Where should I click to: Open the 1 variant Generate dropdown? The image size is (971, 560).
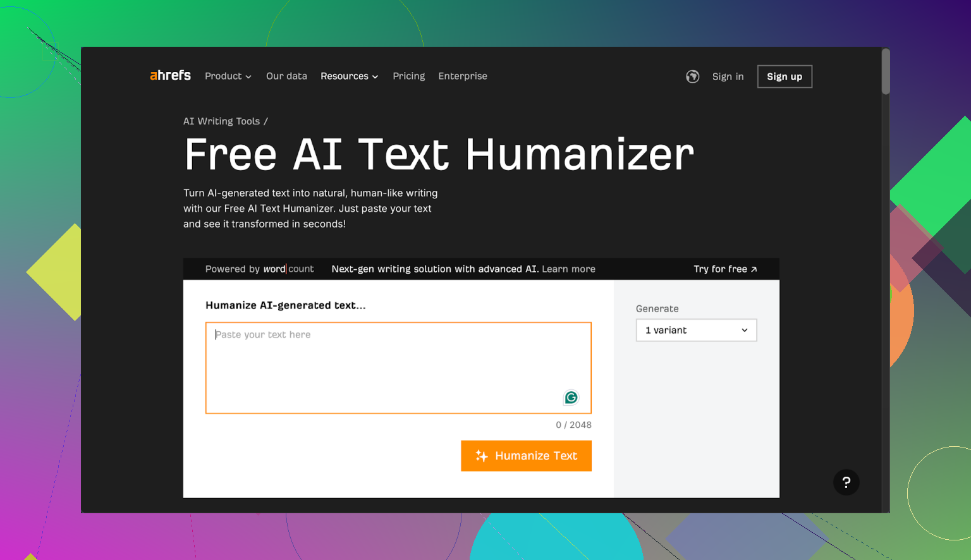[696, 330]
